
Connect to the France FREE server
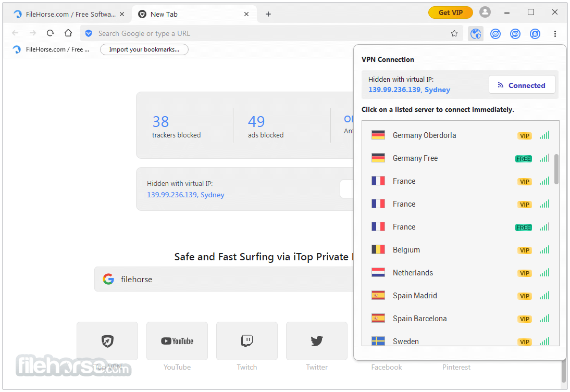460,226
